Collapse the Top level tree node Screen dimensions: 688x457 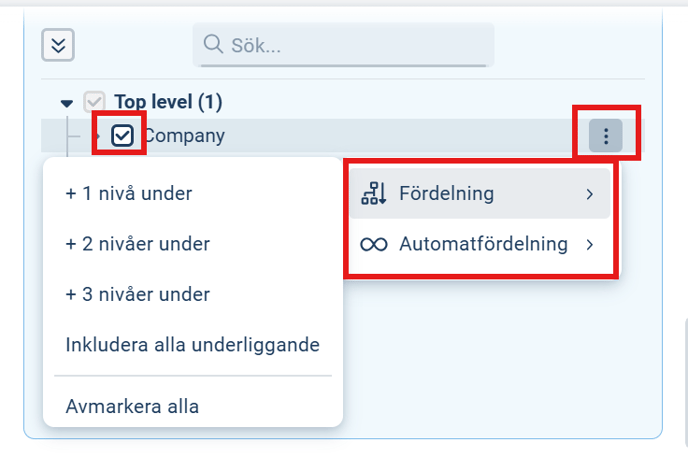[x=67, y=102]
